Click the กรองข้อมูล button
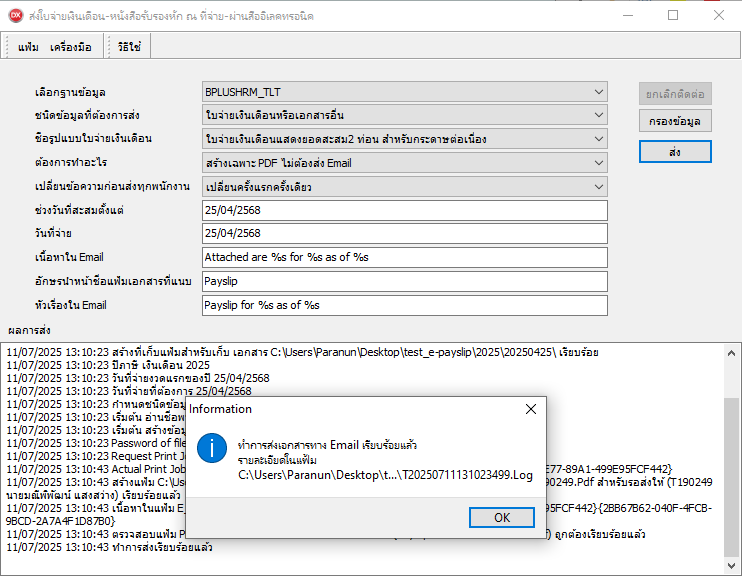The width and height of the screenshot is (742, 576). (x=675, y=121)
